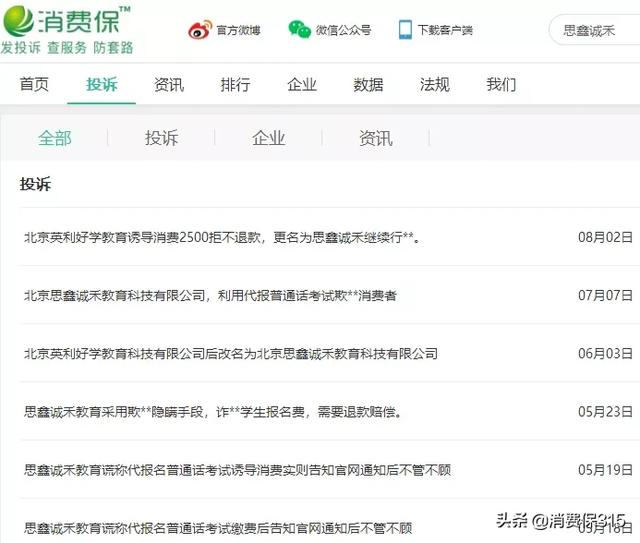640x543 pixels.
Task: Click the date 08月02日
Action: (605, 237)
